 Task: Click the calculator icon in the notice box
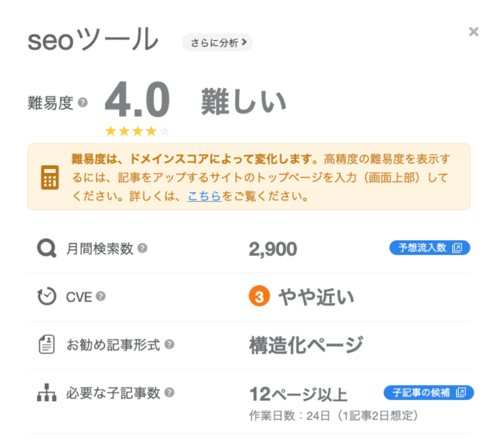[50, 177]
